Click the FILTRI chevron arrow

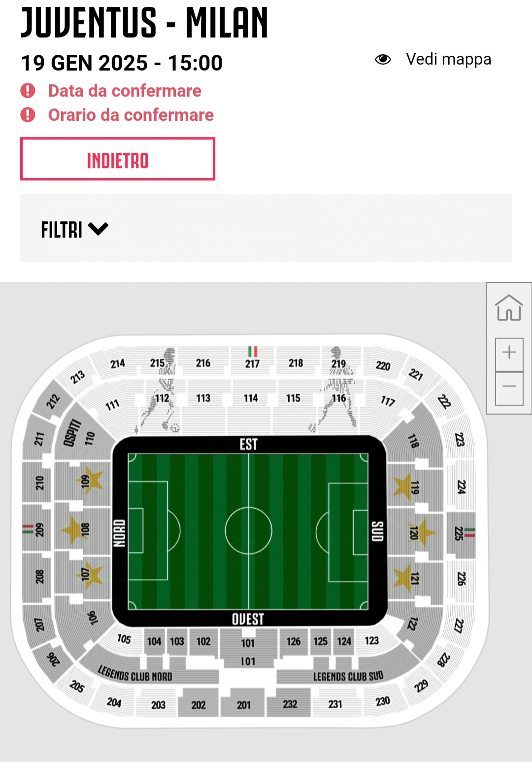[x=98, y=229]
